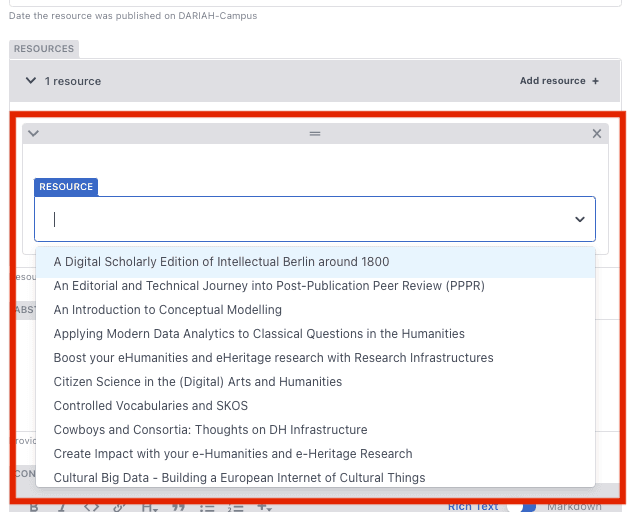640x512 pixels.
Task: Collapse the resource item with its chevron
Action: [x=33, y=133]
